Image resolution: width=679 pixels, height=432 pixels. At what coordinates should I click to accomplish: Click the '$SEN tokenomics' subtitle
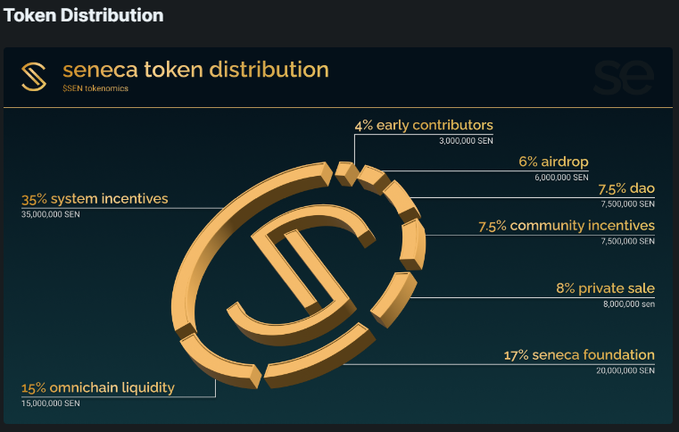pos(95,88)
